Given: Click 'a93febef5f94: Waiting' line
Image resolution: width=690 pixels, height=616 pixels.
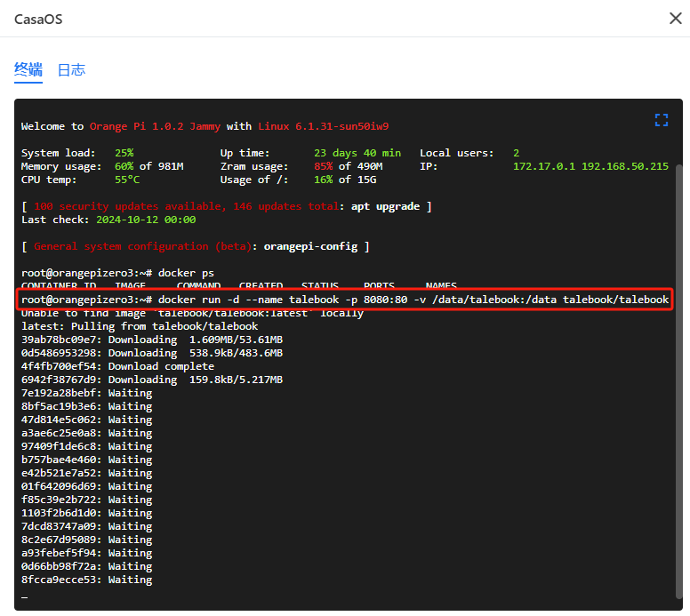Looking at the screenshot, I should (86, 553).
